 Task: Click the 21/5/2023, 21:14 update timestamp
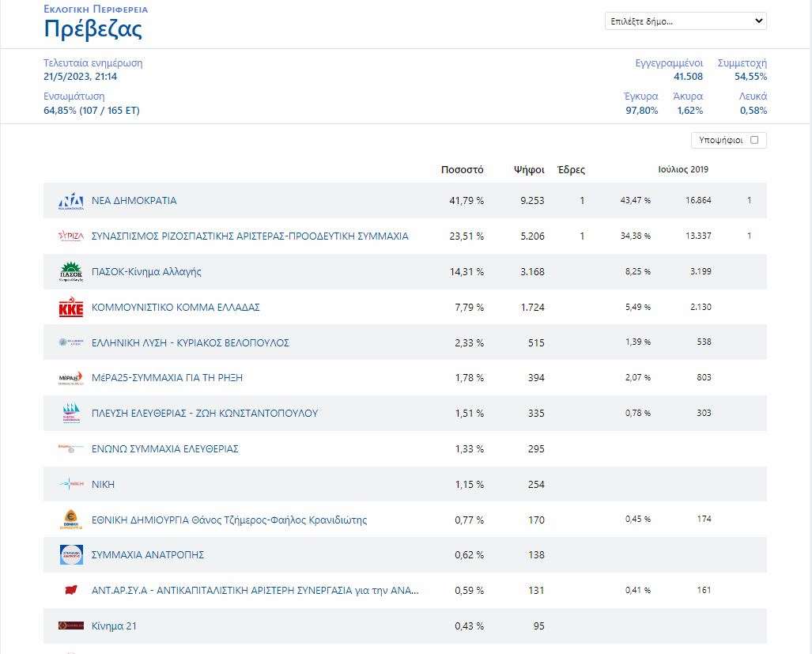[x=81, y=77]
